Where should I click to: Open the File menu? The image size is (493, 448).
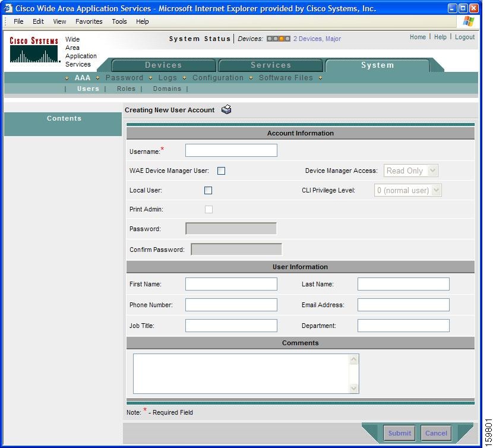click(18, 21)
